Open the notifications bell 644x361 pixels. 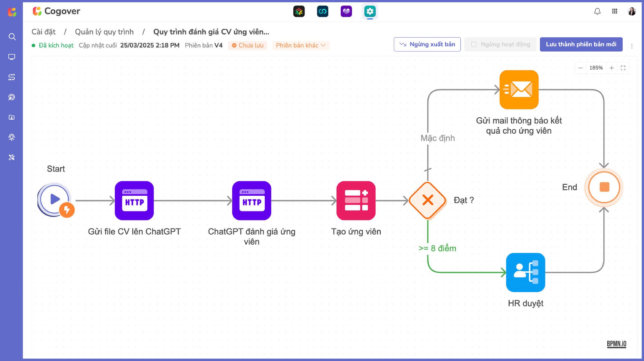click(597, 11)
